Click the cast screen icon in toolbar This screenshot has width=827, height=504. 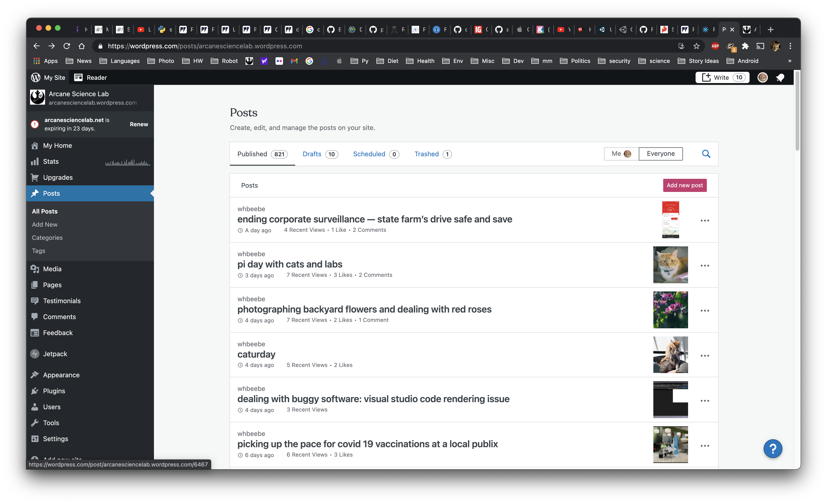(760, 46)
